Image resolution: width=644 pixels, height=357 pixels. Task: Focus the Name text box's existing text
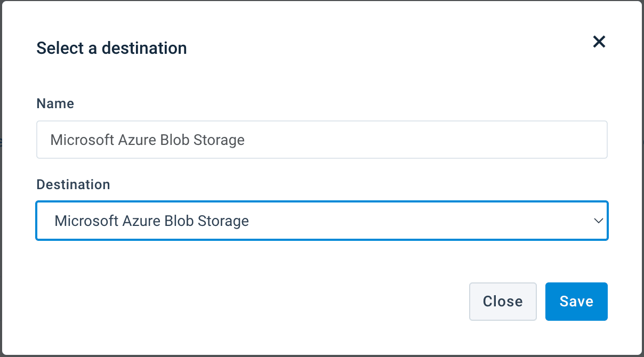coord(147,140)
